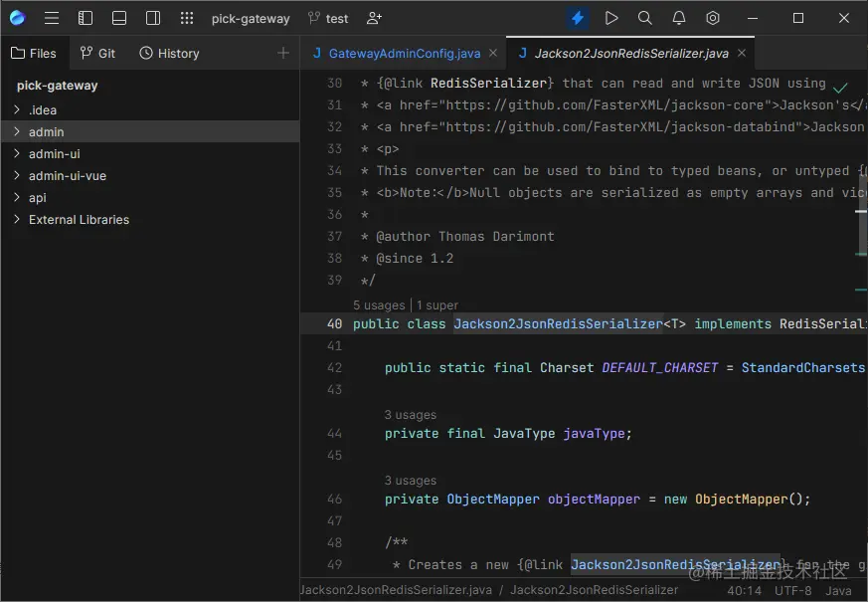The width and height of the screenshot is (868, 602).
Task: Open the notifications bell
Action: (x=679, y=18)
